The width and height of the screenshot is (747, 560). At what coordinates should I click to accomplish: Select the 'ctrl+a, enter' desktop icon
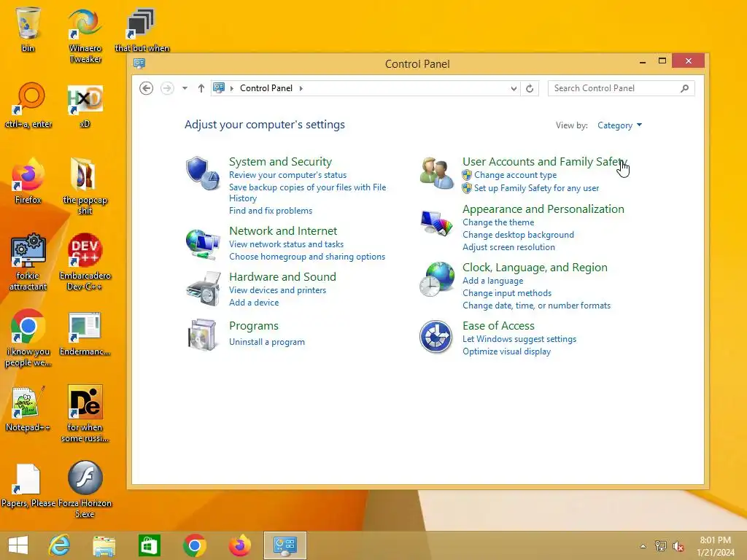coord(28,105)
